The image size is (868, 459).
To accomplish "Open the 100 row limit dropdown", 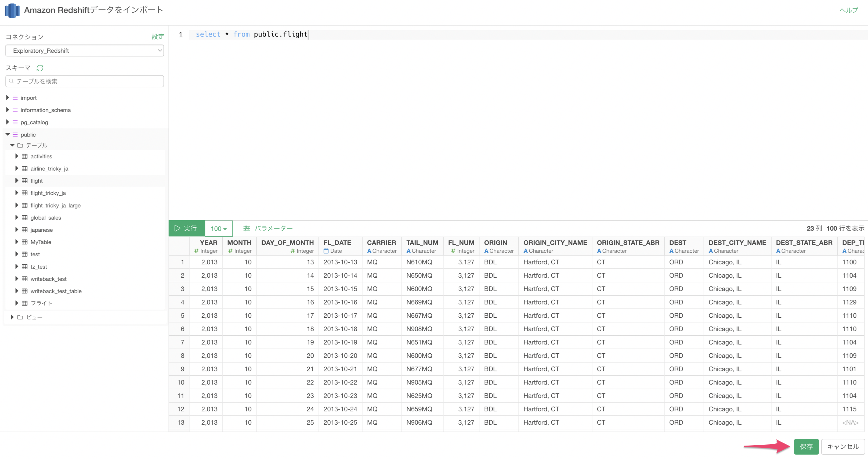I will click(219, 229).
